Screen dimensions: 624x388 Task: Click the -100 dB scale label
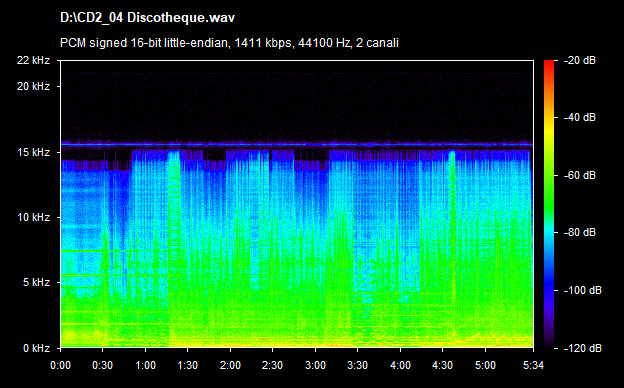583,291
